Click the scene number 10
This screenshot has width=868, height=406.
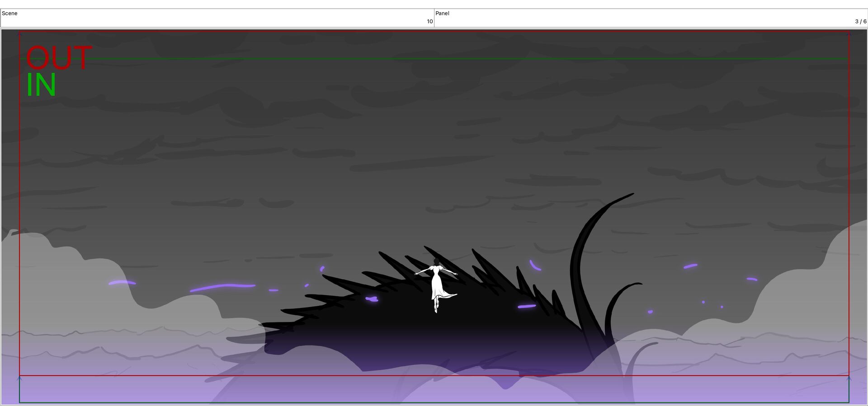click(429, 21)
